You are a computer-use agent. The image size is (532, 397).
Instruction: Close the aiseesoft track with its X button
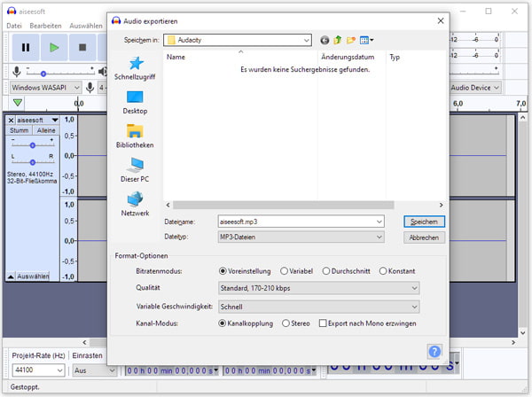click(11, 121)
